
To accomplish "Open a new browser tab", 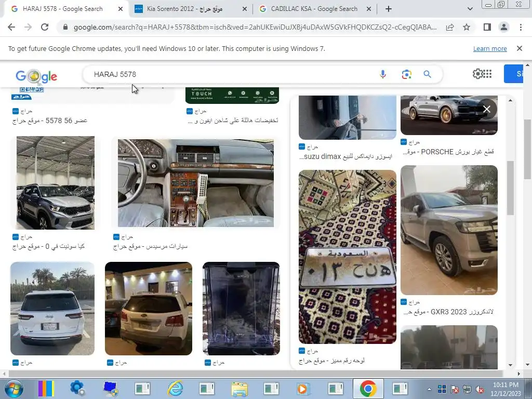I will pyautogui.click(x=389, y=9).
